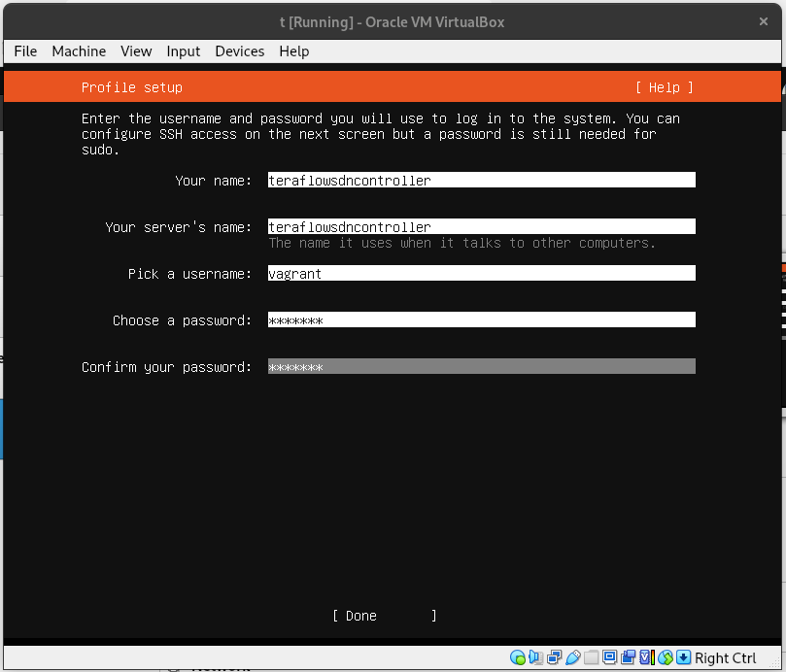
Task: Open the Input menu
Action: [183, 51]
